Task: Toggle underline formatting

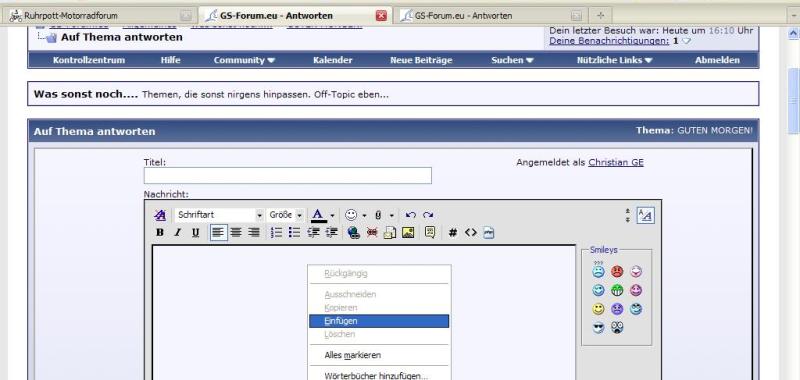Action: 195,233
